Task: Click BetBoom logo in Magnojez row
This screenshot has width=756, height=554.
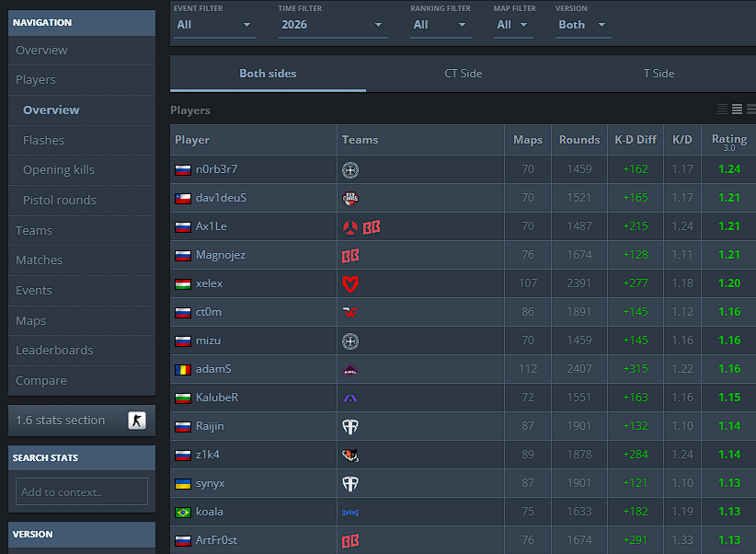Action: (x=350, y=255)
